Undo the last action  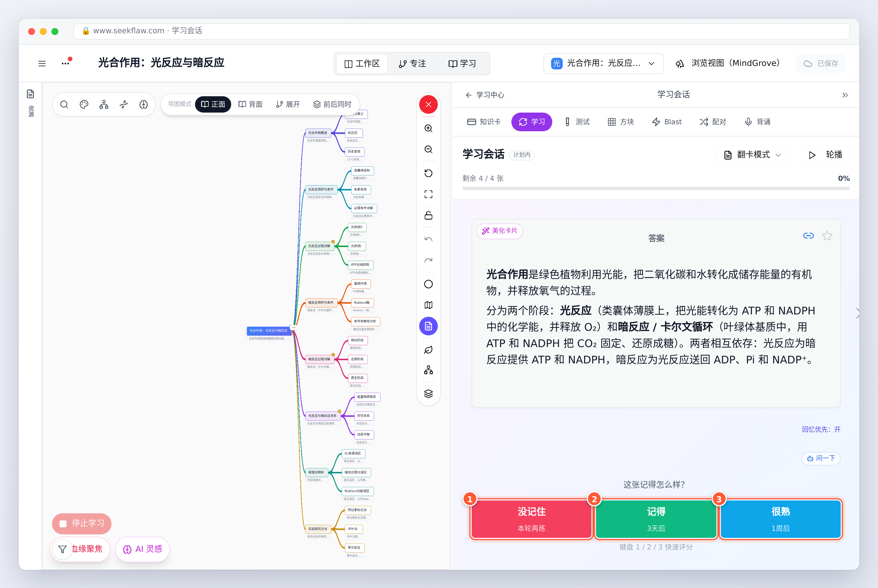(x=428, y=239)
